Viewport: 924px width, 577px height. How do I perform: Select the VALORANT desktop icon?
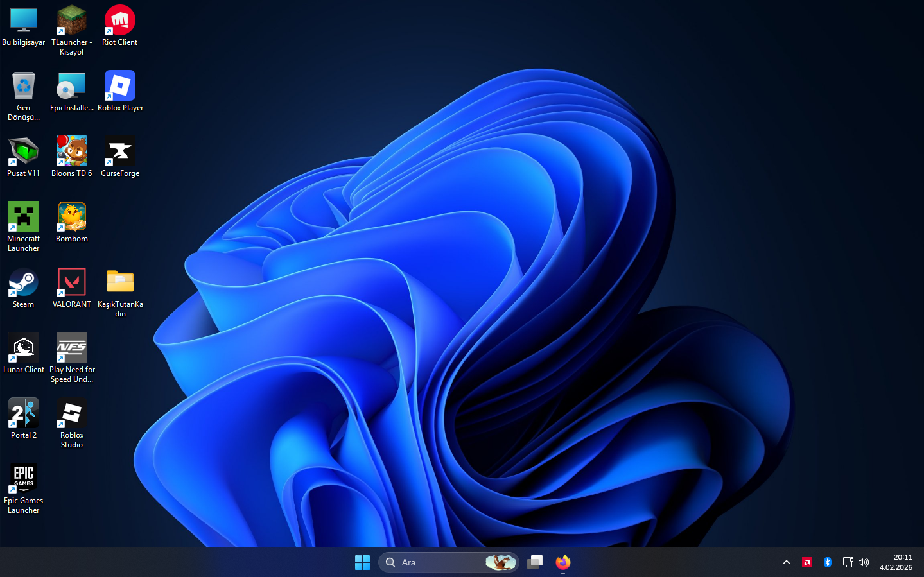point(71,282)
